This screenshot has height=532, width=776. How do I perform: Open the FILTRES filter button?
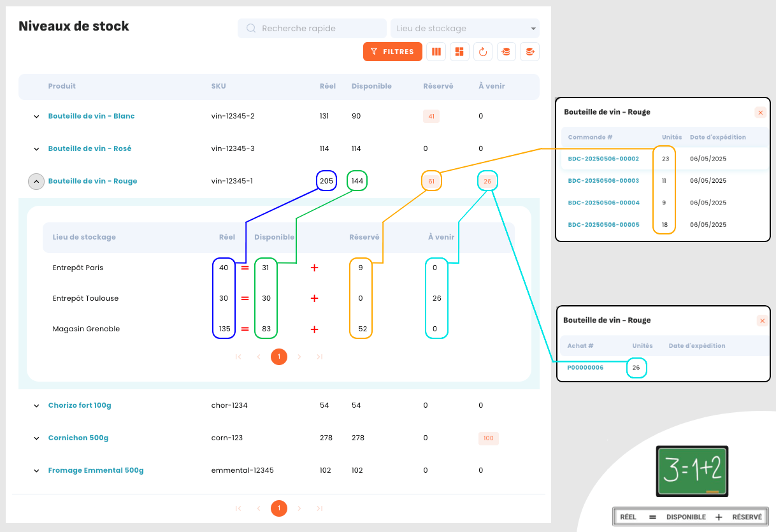click(x=392, y=52)
